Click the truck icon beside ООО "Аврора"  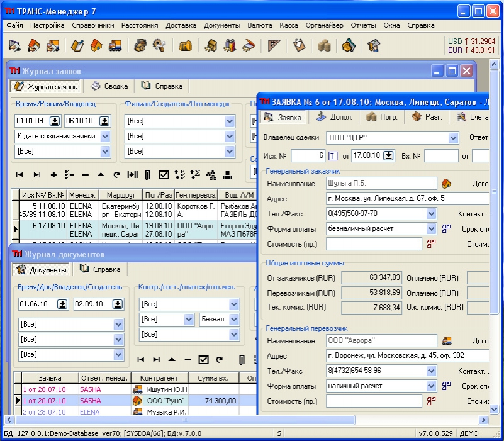pos(447,341)
